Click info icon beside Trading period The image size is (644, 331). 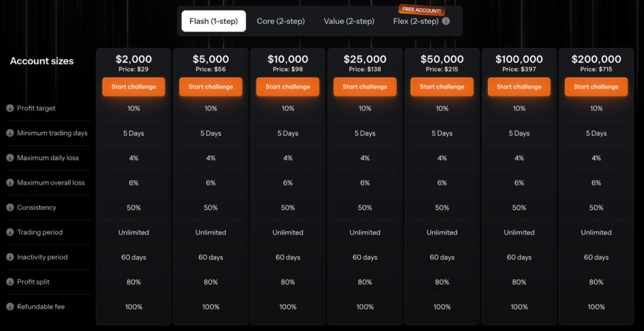point(10,232)
